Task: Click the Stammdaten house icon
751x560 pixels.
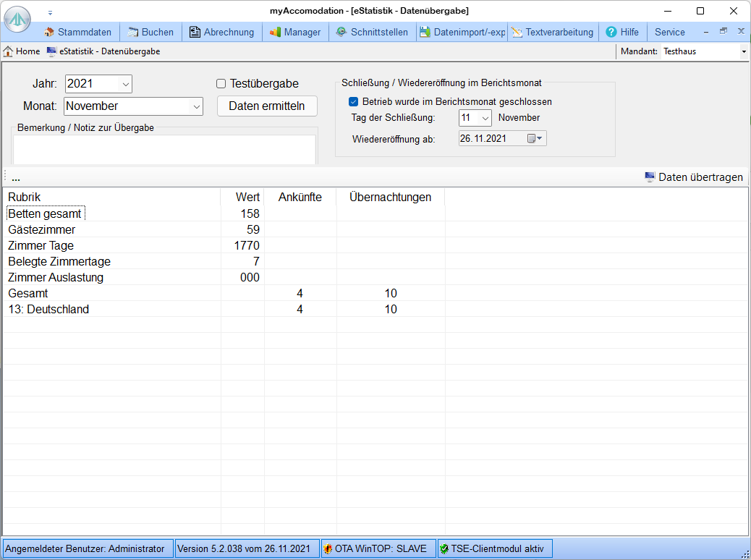Action: pos(49,32)
